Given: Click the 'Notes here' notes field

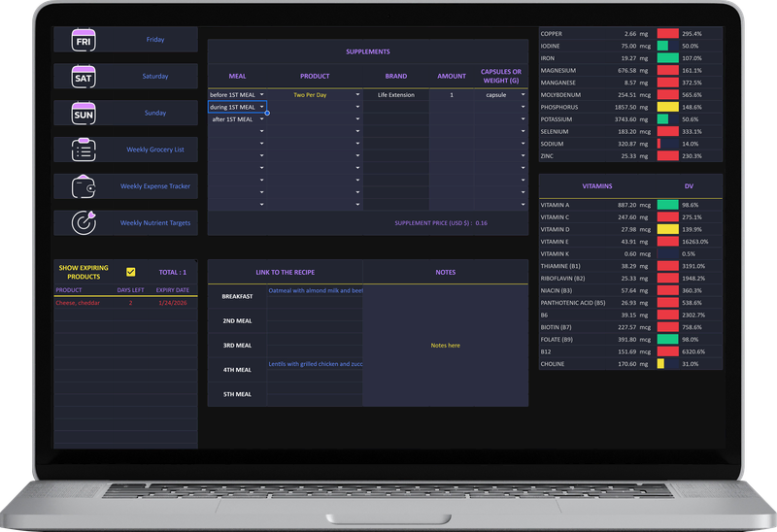Looking at the screenshot, I should pos(446,346).
